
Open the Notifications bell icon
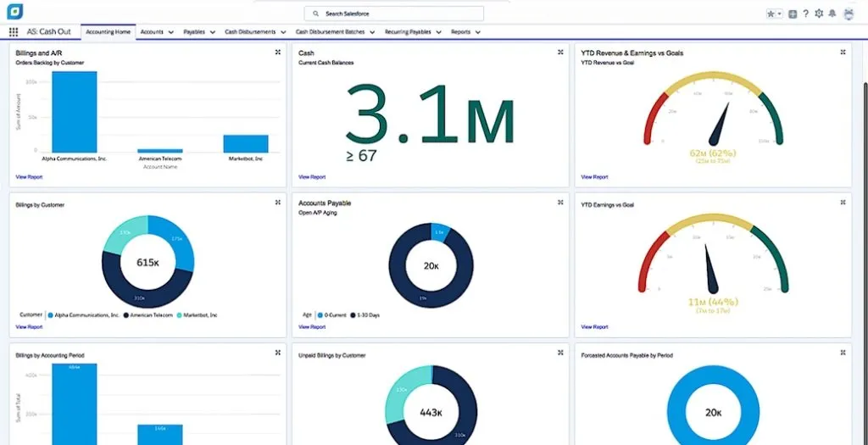tap(832, 14)
